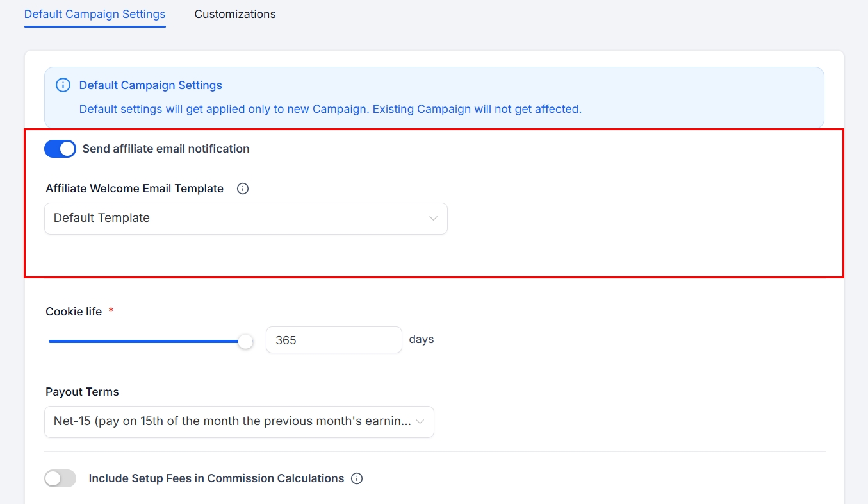Click Include Setup Fees in Commission Calculations text
Screen dimensions: 868x504
pyautogui.click(x=216, y=478)
